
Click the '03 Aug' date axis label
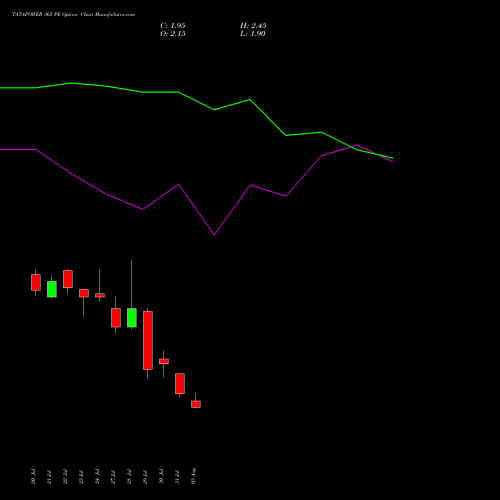pyautogui.click(x=193, y=476)
